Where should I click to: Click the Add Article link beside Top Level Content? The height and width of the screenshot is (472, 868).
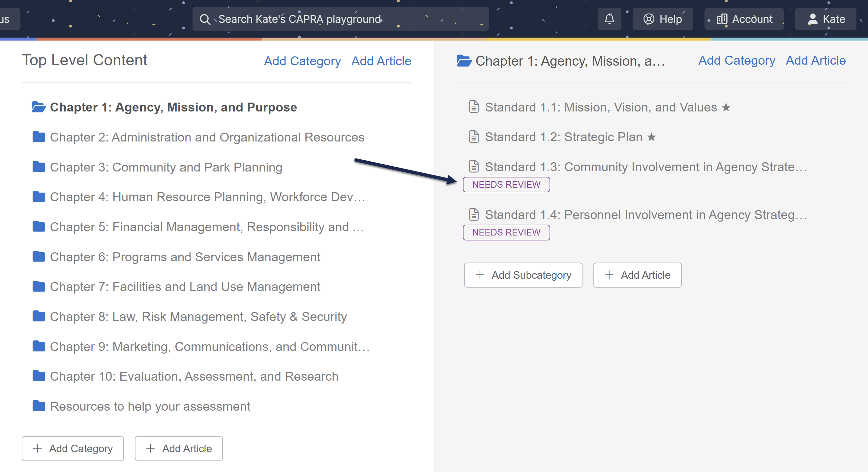pos(381,61)
